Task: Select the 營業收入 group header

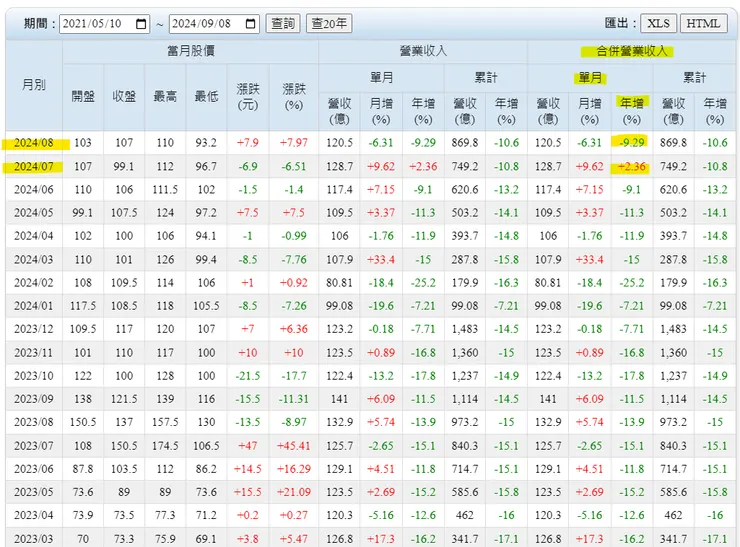Action: [423, 51]
